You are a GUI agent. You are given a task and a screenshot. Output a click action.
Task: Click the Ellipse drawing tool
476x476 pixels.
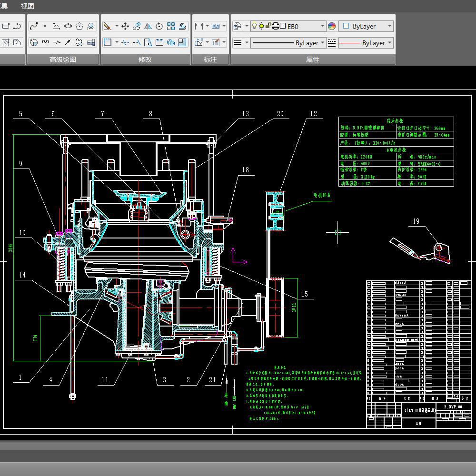pyautogui.click(x=68, y=26)
